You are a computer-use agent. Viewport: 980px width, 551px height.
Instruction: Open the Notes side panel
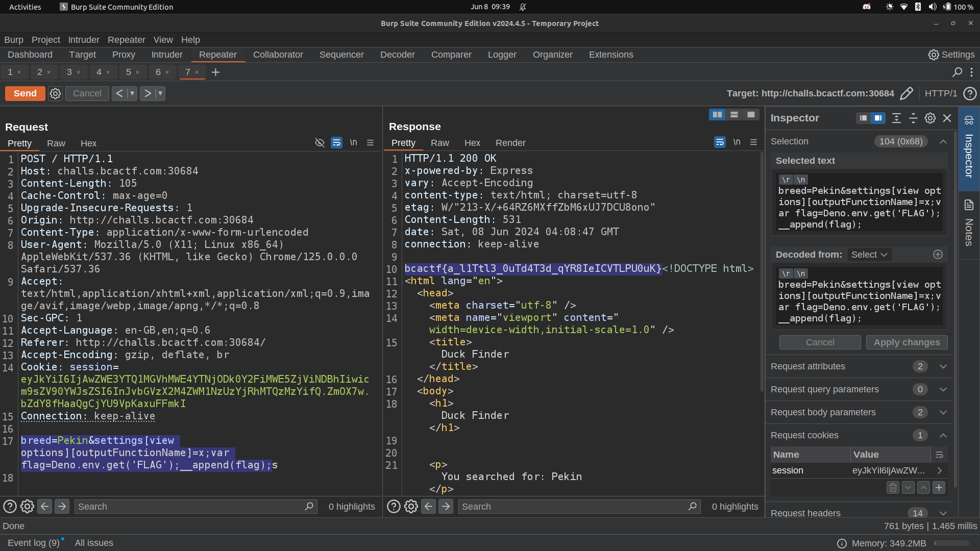(x=969, y=224)
